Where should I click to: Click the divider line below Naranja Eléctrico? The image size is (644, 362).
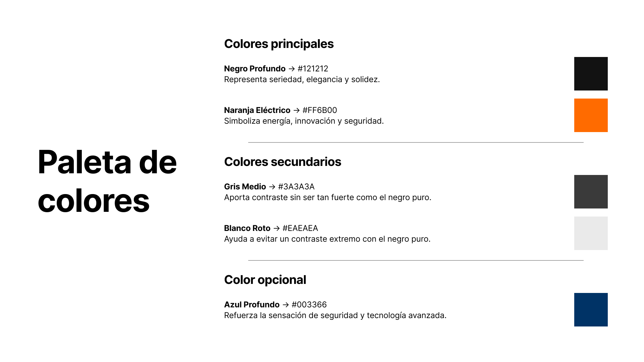416,142
